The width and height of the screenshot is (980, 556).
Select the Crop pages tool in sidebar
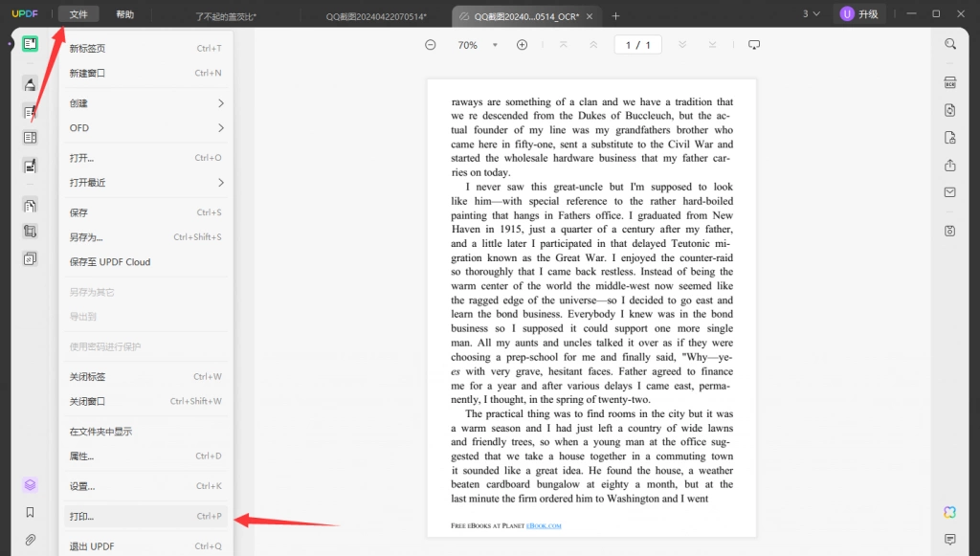coord(30,232)
